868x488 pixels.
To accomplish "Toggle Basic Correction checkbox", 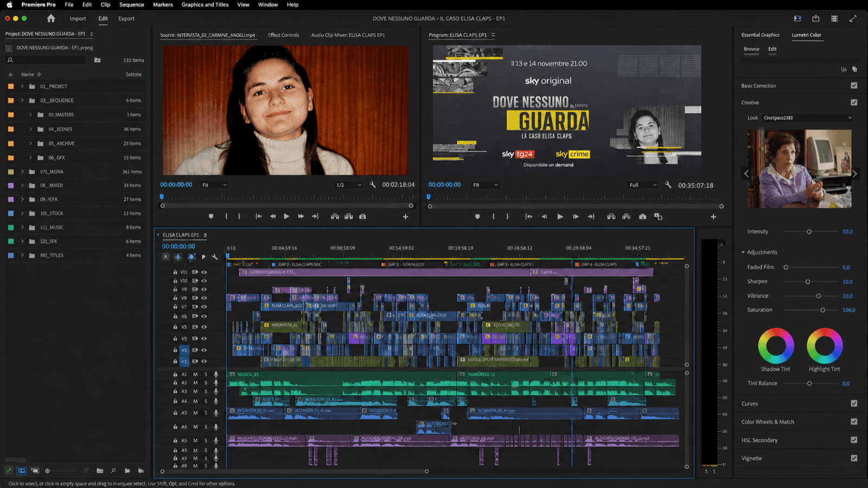I will [854, 86].
